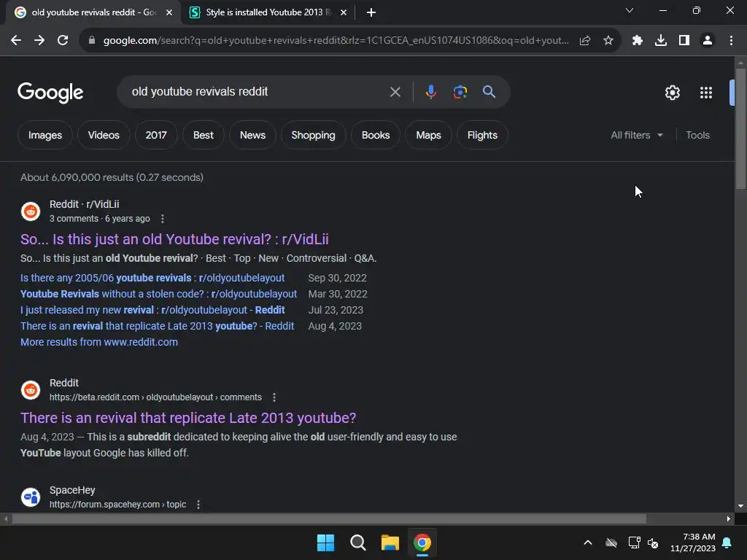Open File Explorer from the taskbar
The height and width of the screenshot is (560, 747).
pos(390,542)
